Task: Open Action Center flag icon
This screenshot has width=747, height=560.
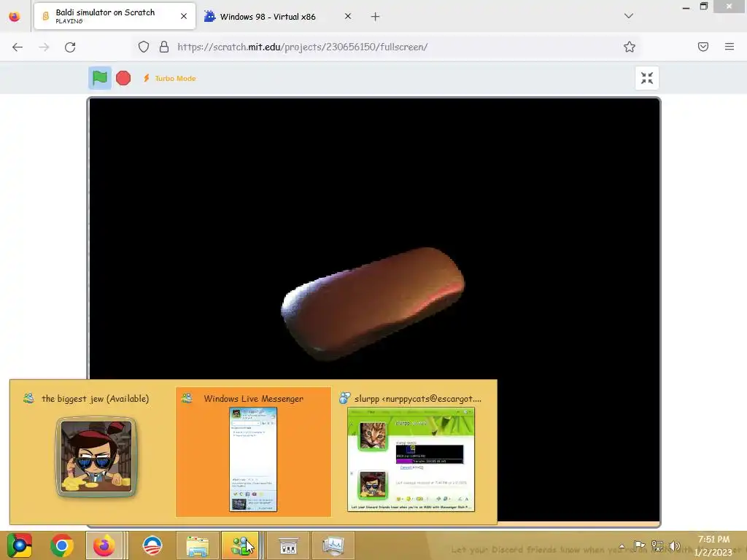Action: coord(639,545)
